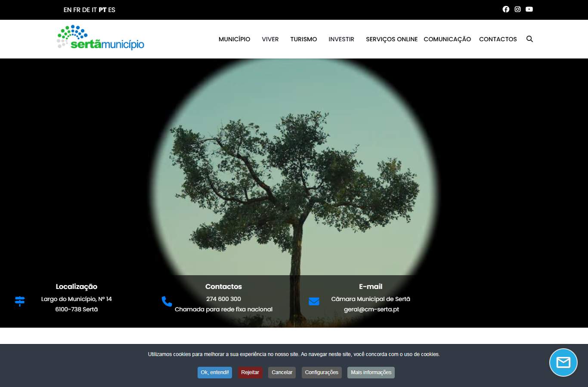This screenshot has height=387, width=588.
Task: Open the Serviços Online menu
Action: [x=392, y=39]
